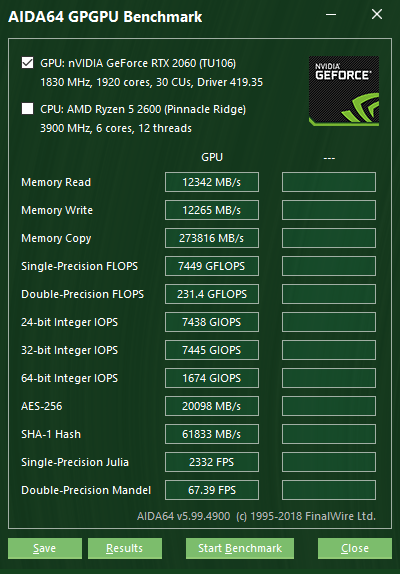Image resolution: width=400 pixels, height=574 pixels.
Task: Select the Memory Write result 12265 MB/s
Action: [212, 210]
